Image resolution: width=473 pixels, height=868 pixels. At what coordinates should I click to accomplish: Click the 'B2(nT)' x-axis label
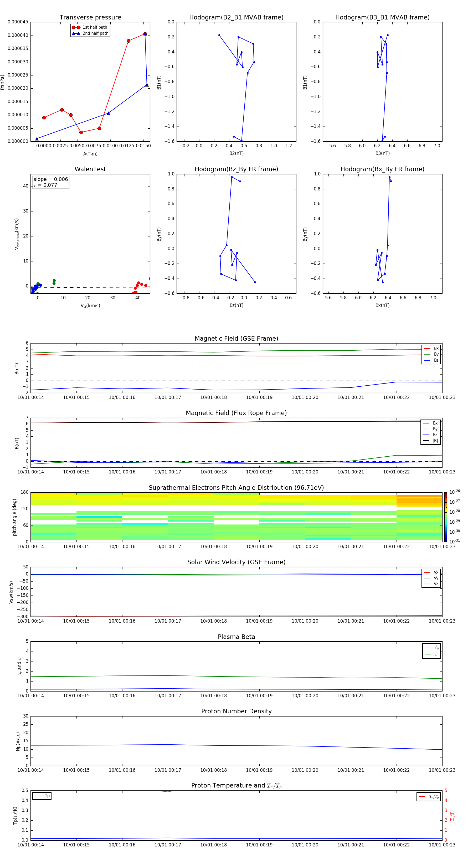[236, 153]
